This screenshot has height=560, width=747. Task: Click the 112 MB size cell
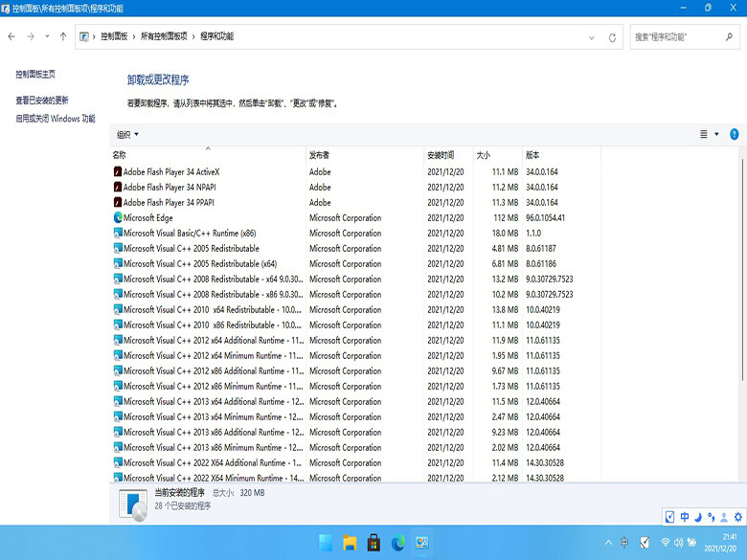point(506,217)
